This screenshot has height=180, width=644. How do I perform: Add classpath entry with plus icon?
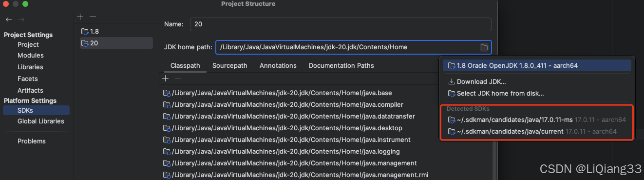point(166,78)
